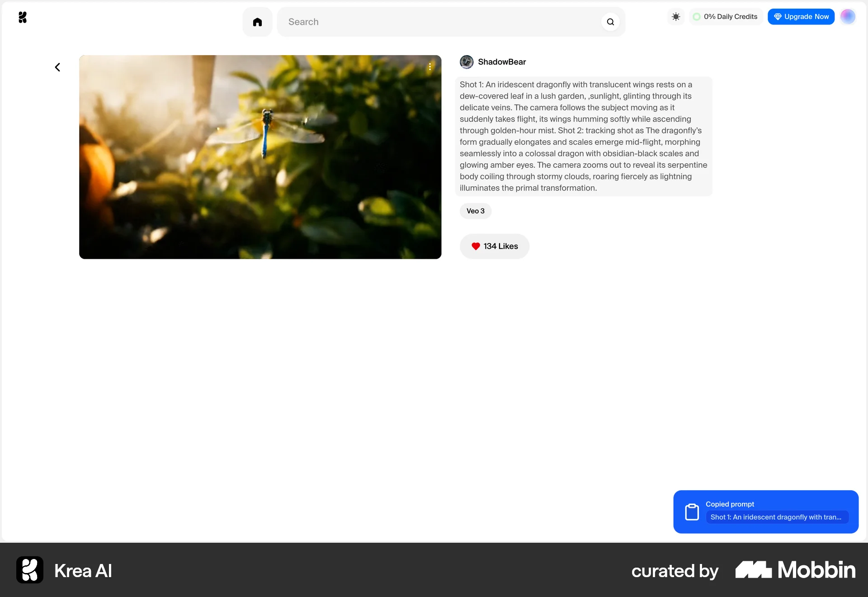868x597 pixels.
Task: Click the 134 Likes button
Action: tap(494, 246)
